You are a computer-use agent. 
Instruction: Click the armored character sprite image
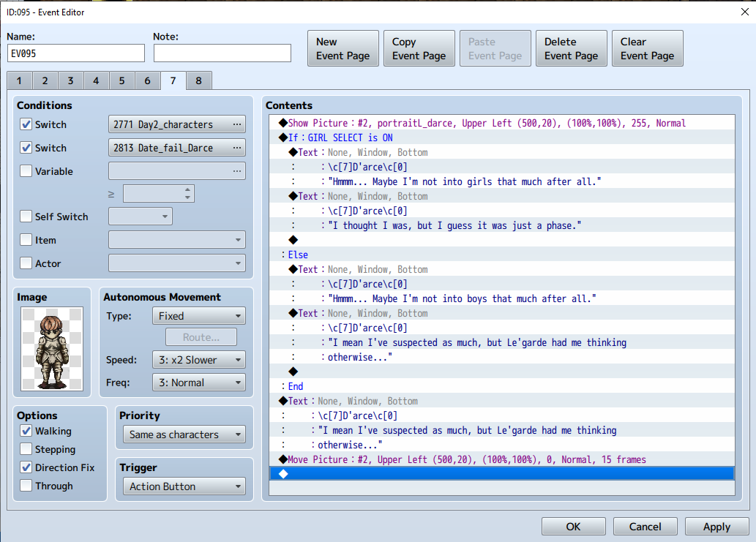(x=52, y=349)
